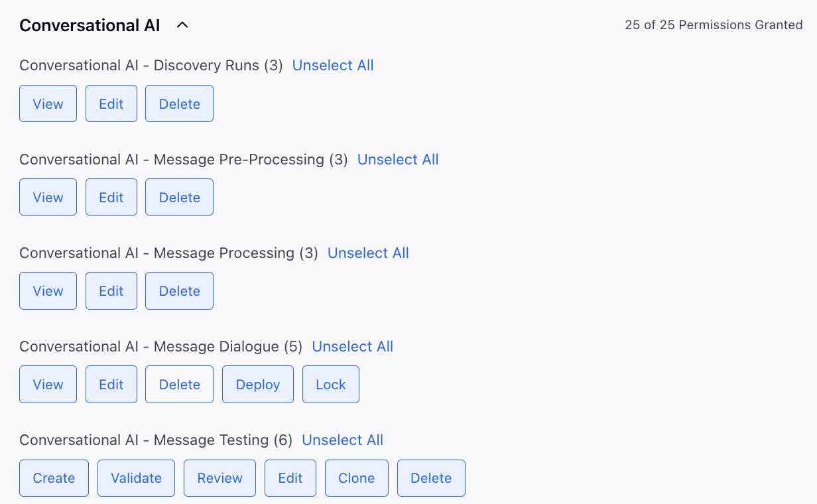Toggle Lock permission for Message Dialogue
Viewport: 817px width, 504px height.
coord(331,384)
